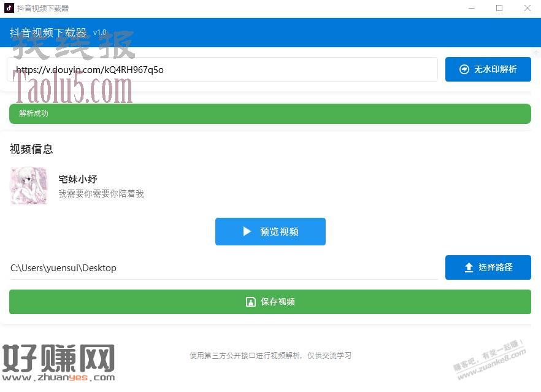541x392 pixels.
Task: Click the circled arrow icon in 无水印解析
Action: tap(464, 69)
